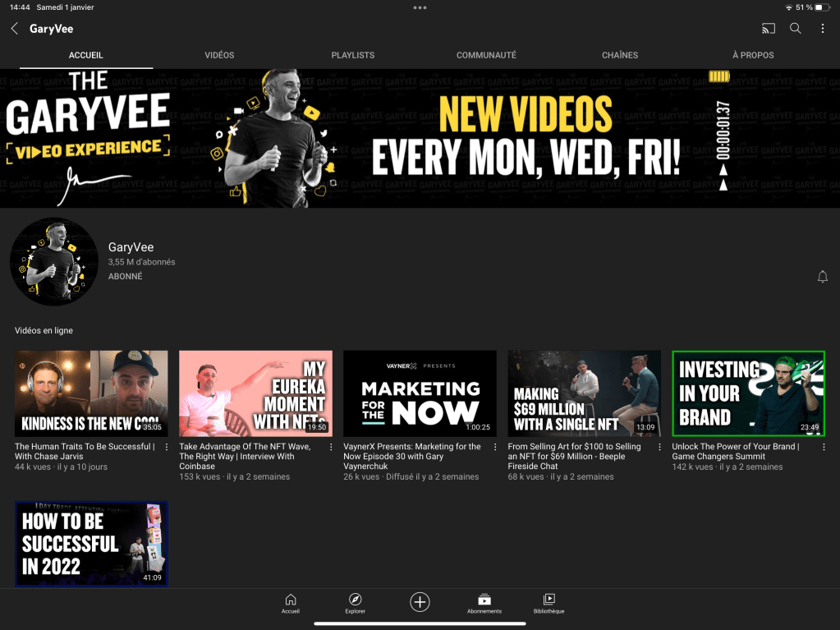This screenshot has width=840, height=630.
Task: Expand options for Human Traits video
Action: (167, 448)
